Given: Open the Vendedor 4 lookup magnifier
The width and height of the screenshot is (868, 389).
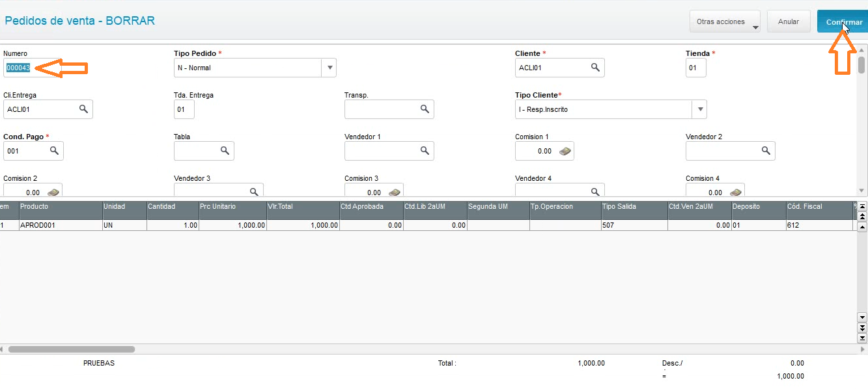Looking at the screenshot, I should [595, 191].
